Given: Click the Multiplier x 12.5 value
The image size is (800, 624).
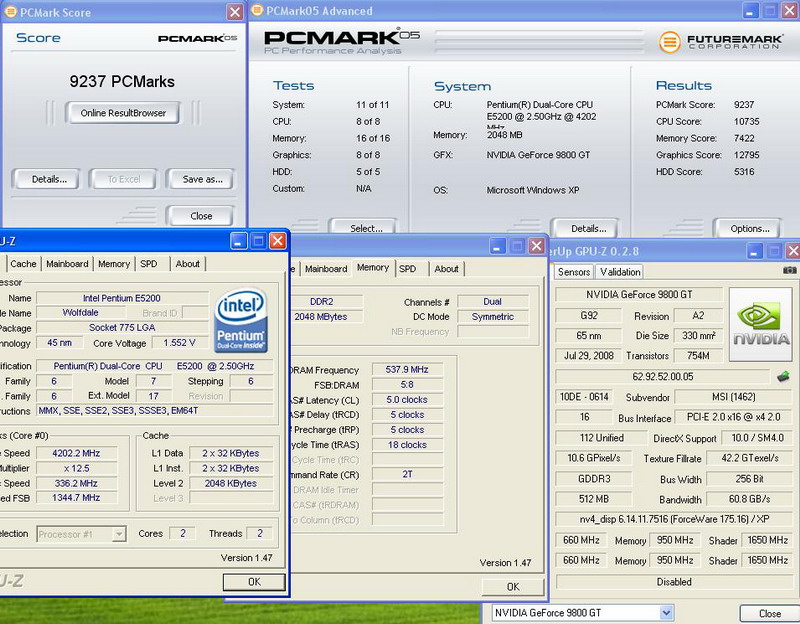Looking at the screenshot, I should pos(76,468).
